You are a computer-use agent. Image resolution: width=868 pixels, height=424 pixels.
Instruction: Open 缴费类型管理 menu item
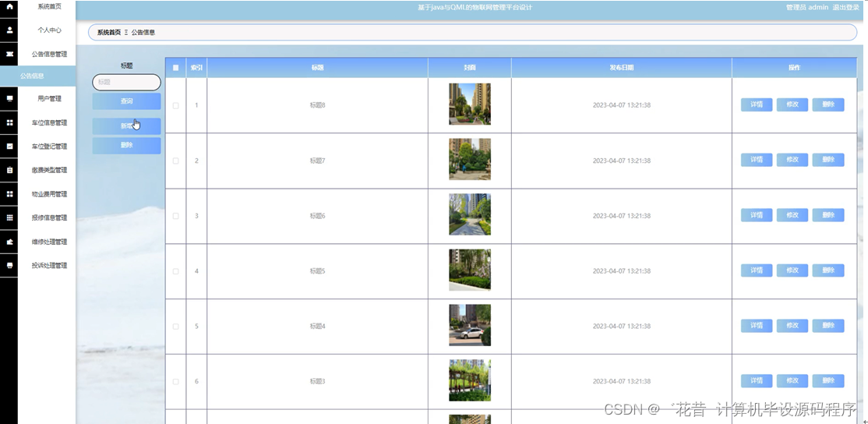point(49,170)
